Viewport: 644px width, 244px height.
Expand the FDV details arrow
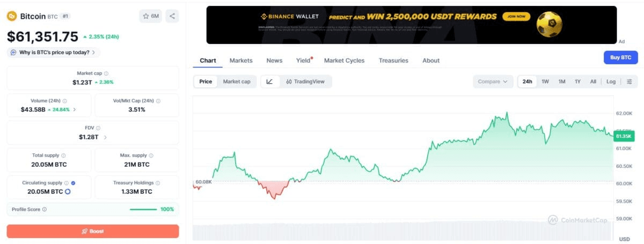(105, 137)
